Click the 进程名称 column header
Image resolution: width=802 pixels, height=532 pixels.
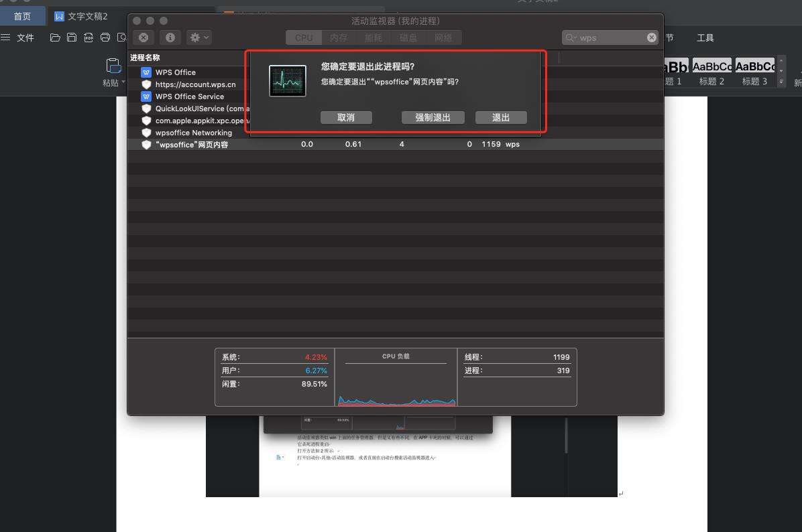click(x=145, y=58)
